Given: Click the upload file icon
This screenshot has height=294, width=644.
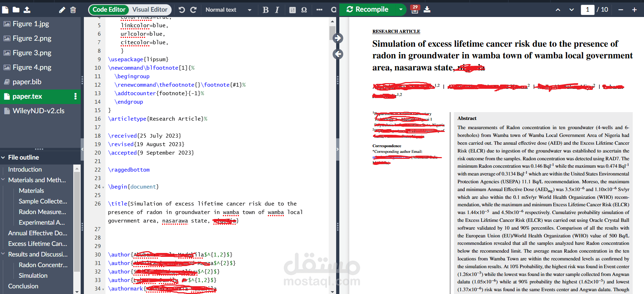Looking at the screenshot, I should 27,10.
